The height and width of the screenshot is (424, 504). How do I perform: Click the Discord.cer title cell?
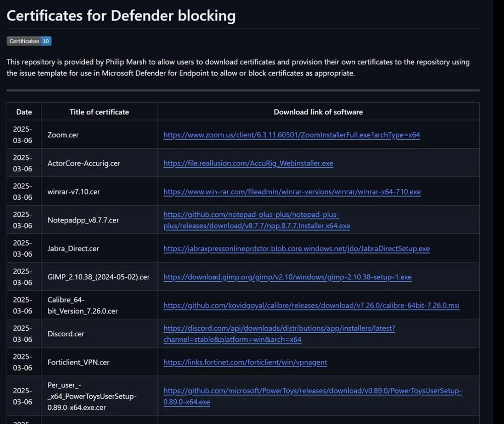click(66, 334)
